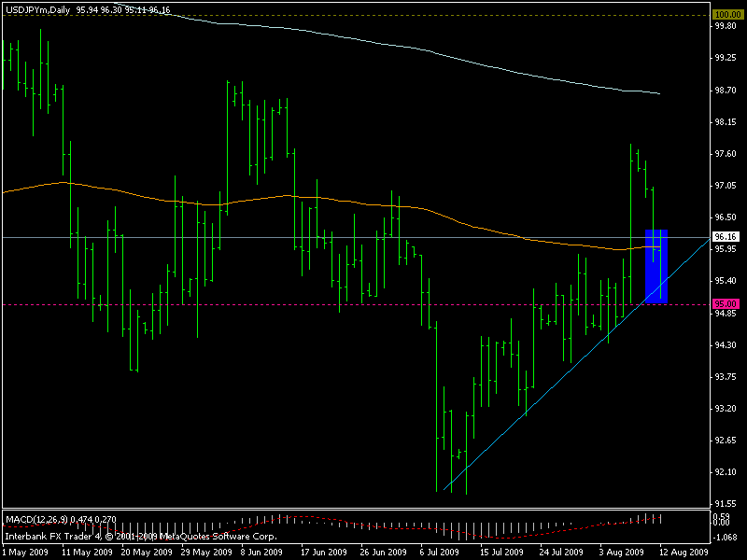Click the magenta 95.00 price level tag
Image resolution: width=747 pixels, height=560 pixels.
click(726, 303)
